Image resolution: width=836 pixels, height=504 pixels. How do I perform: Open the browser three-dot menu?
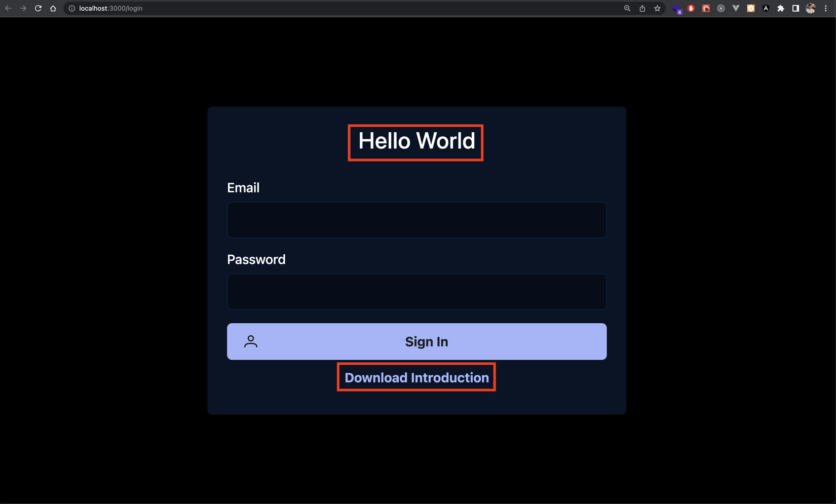point(826,8)
